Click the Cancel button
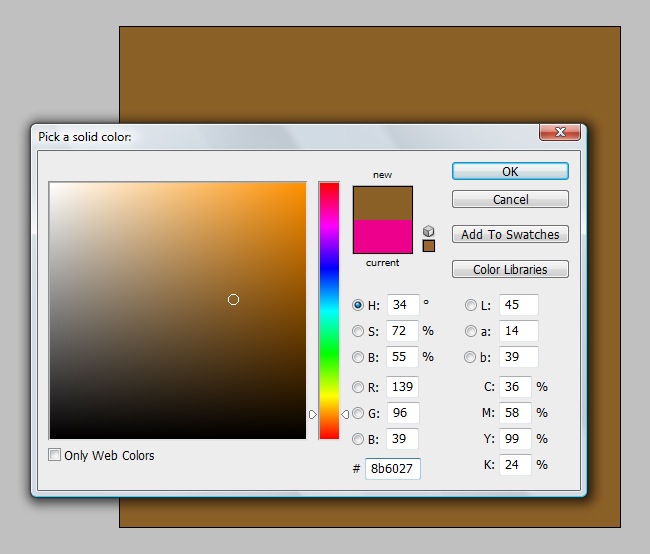This screenshot has width=650, height=554. [510, 200]
